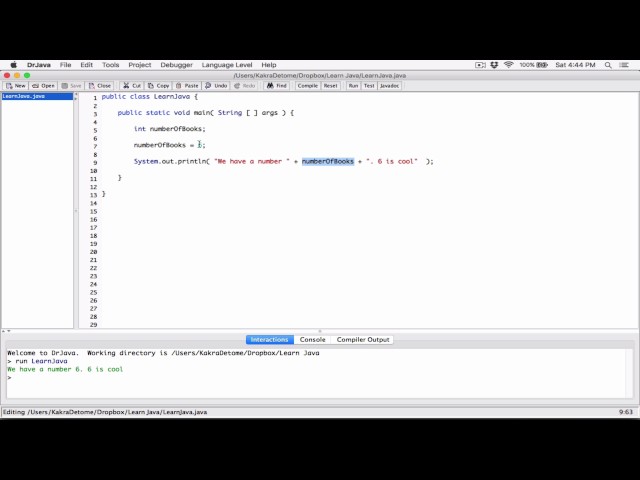Click the window title file path
Viewport: 640px width, 480px height.
(x=320, y=76)
